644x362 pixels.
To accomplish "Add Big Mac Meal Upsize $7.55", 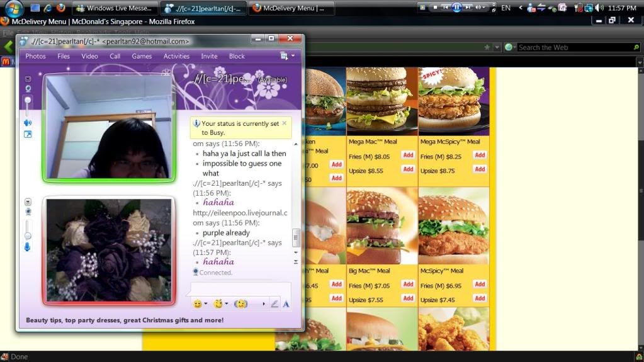I will (x=408, y=298).
